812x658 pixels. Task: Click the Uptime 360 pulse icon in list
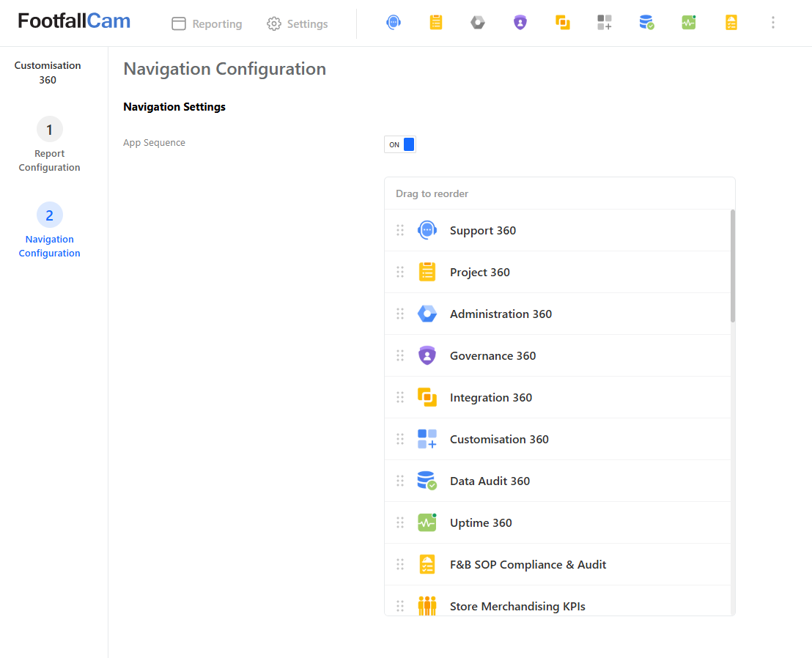pos(427,522)
